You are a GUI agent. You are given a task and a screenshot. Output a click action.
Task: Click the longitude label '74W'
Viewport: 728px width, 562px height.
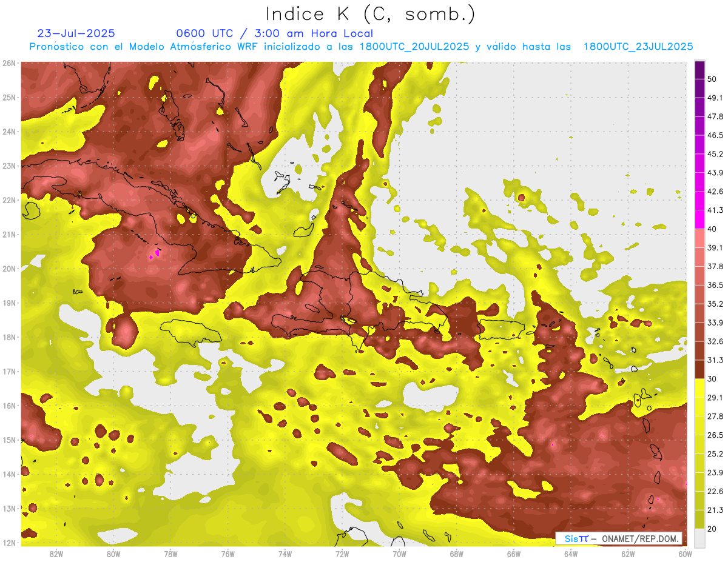(x=285, y=554)
